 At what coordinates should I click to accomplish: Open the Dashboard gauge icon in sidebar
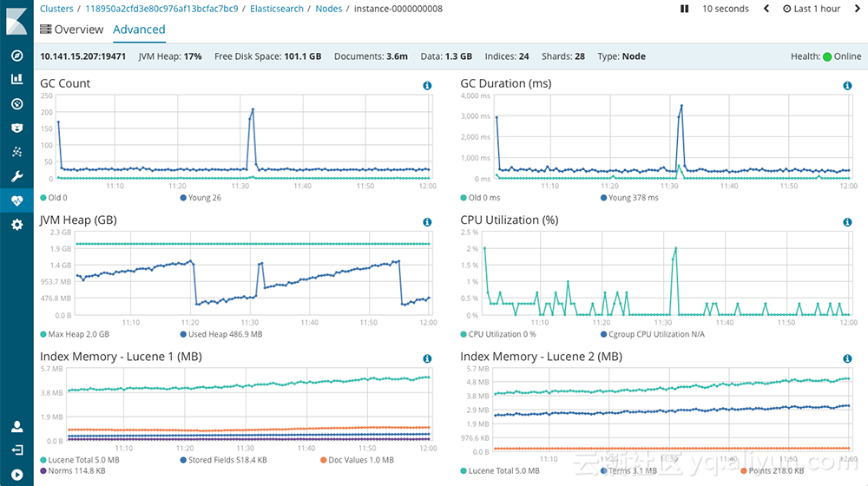point(16,104)
